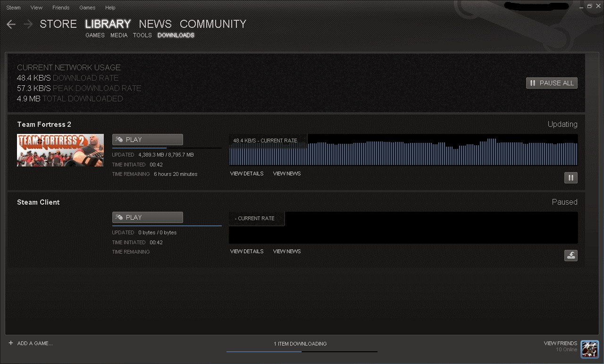Click the Steam Client title
This screenshot has width=604, height=364.
coord(38,202)
